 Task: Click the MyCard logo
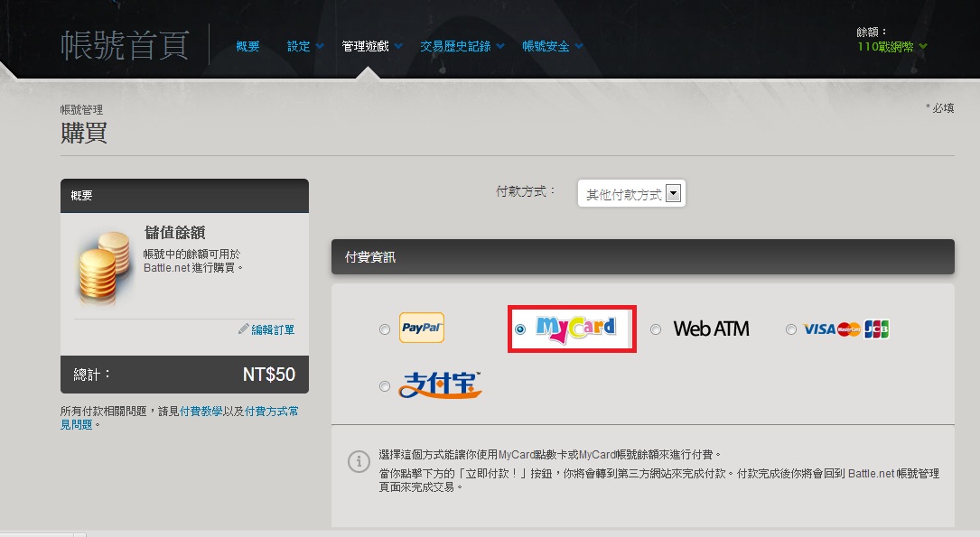[575, 329]
